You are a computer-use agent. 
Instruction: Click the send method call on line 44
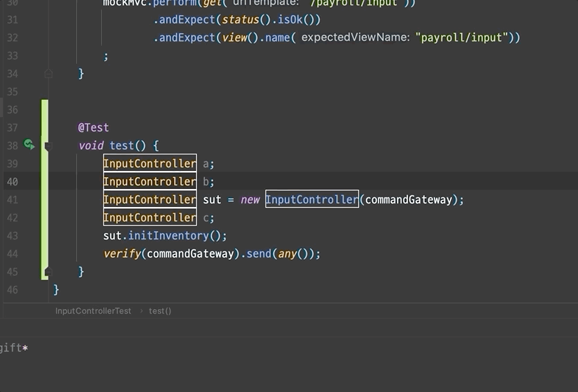click(x=259, y=253)
